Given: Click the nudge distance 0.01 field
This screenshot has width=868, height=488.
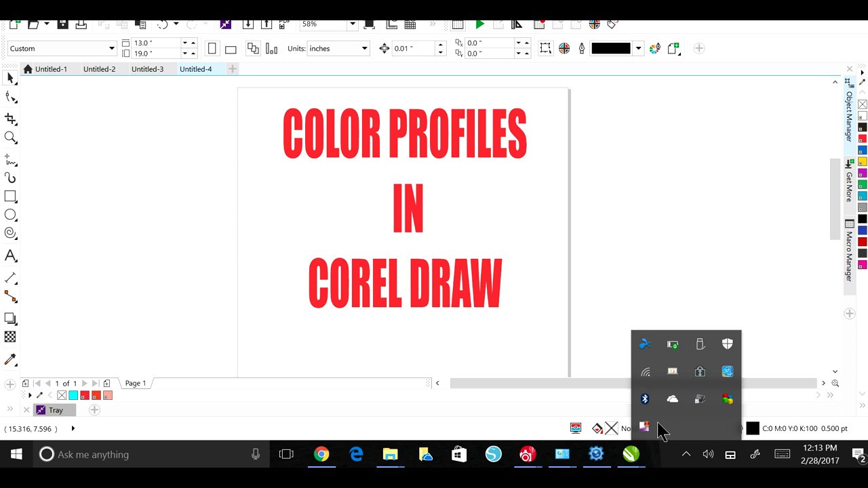Looking at the screenshot, I should [x=412, y=49].
